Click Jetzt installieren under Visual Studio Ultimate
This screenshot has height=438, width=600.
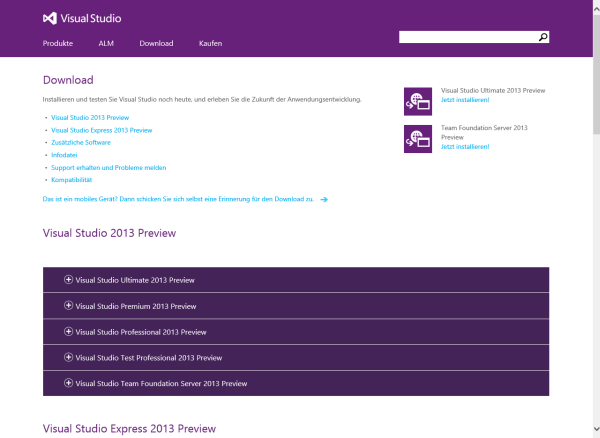(465, 100)
